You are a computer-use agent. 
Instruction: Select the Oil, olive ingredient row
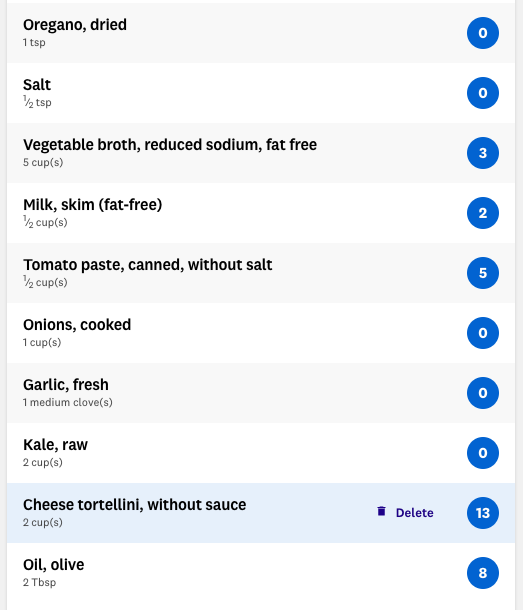tap(261, 573)
